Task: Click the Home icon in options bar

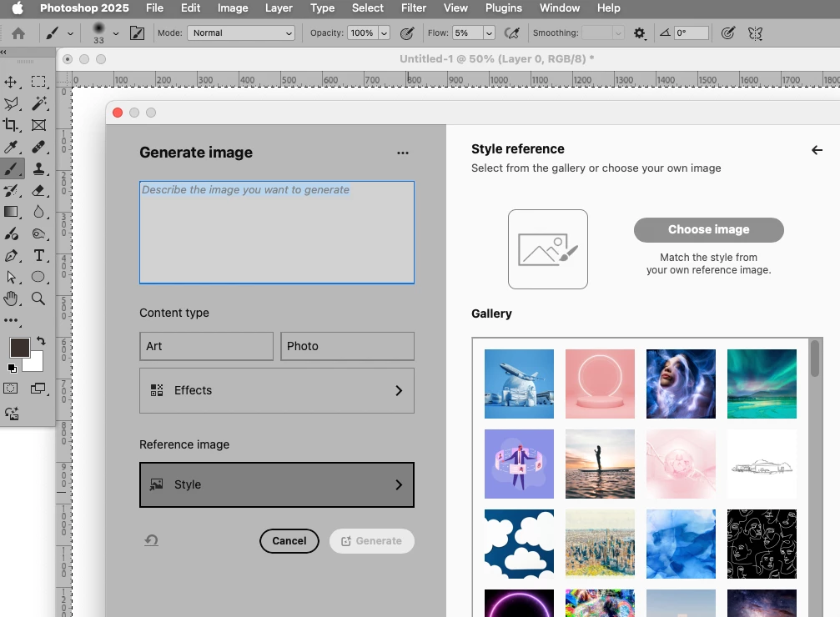Action: (18, 33)
